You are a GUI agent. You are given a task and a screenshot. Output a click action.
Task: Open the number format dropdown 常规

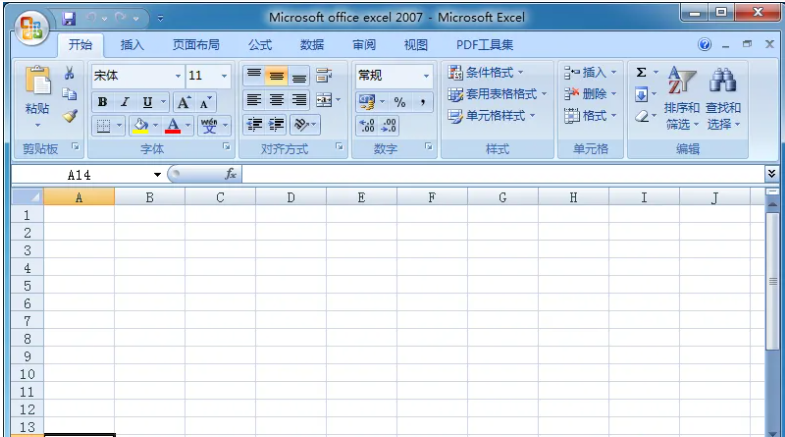425,76
